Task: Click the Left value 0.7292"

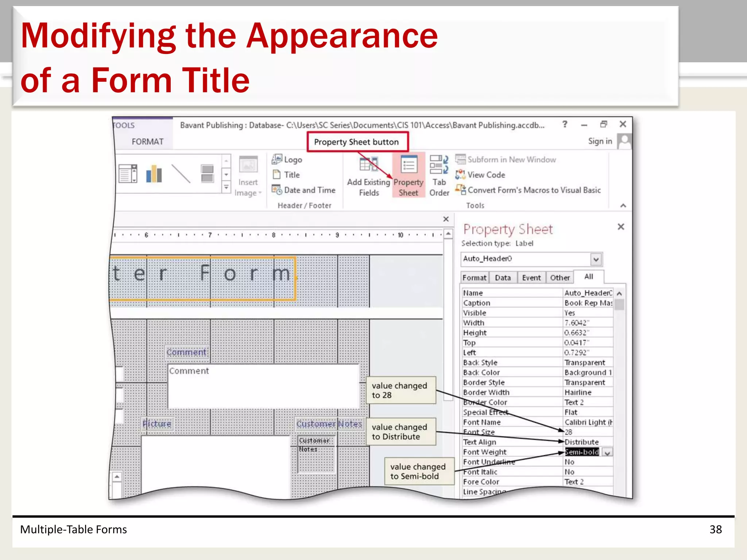Action: (x=588, y=353)
